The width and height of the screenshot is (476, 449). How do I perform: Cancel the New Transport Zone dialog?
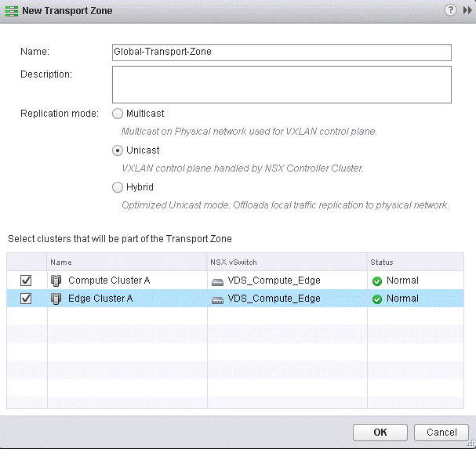tap(441, 433)
